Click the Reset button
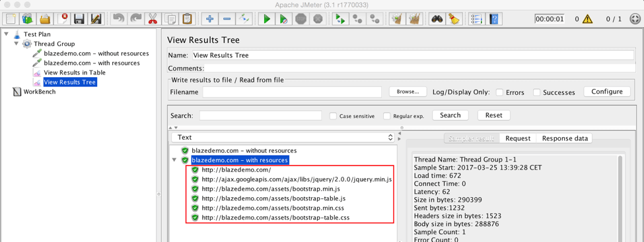Viewport: 644px width, 242px height. click(493, 115)
